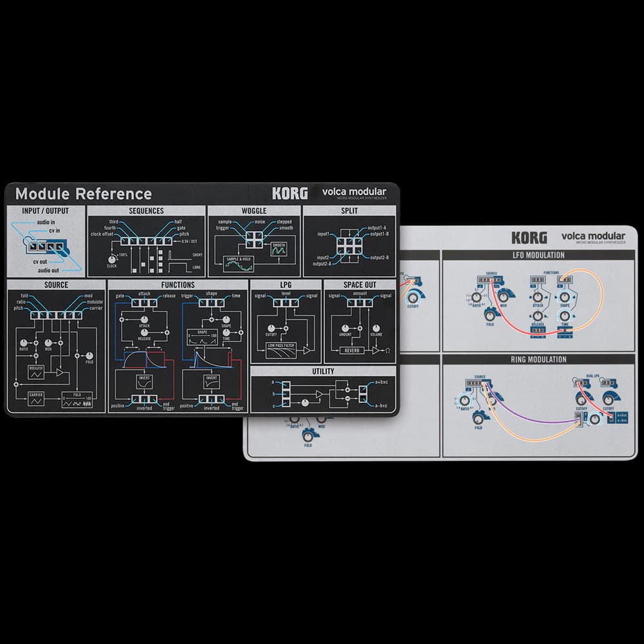
Task: Click the CARRIER waveform box in Source
Action: click(36, 399)
